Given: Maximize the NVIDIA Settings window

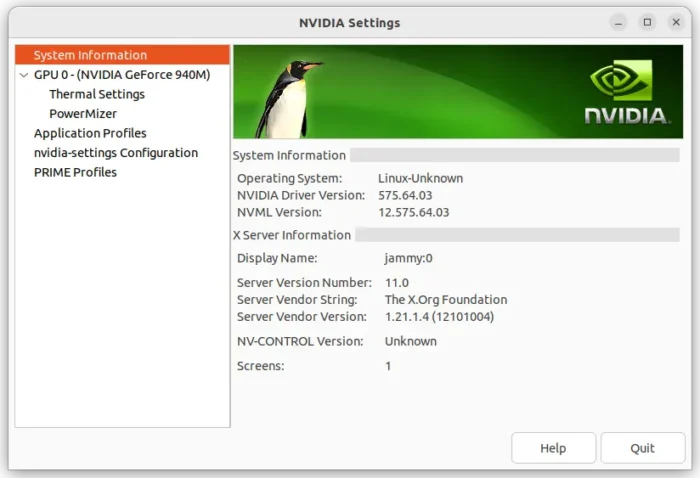Looking at the screenshot, I should [647, 22].
